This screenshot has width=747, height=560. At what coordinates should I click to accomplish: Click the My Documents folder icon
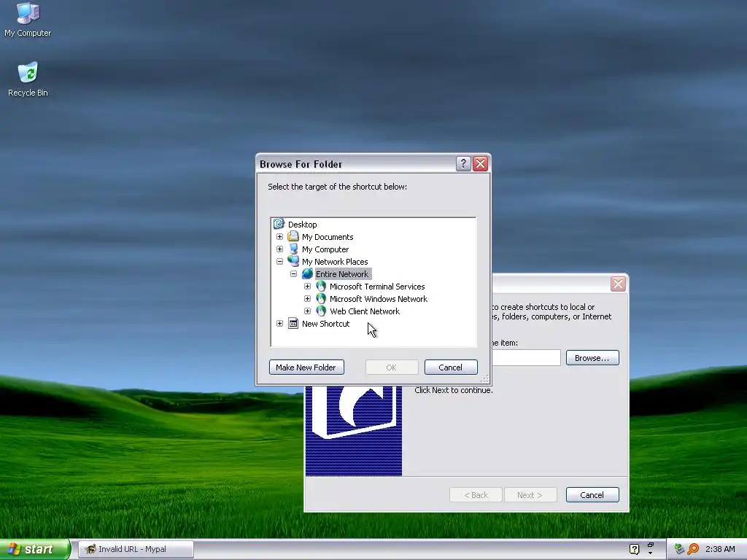[293, 237]
